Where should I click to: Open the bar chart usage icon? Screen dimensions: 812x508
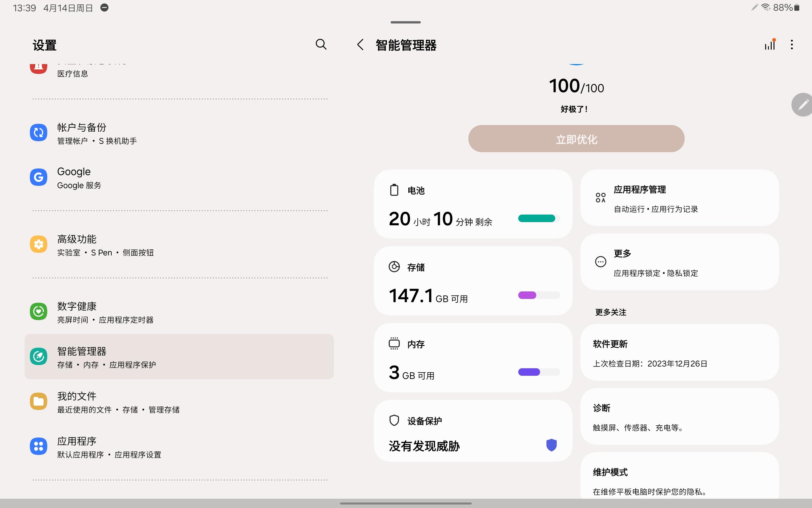click(770, 45)
